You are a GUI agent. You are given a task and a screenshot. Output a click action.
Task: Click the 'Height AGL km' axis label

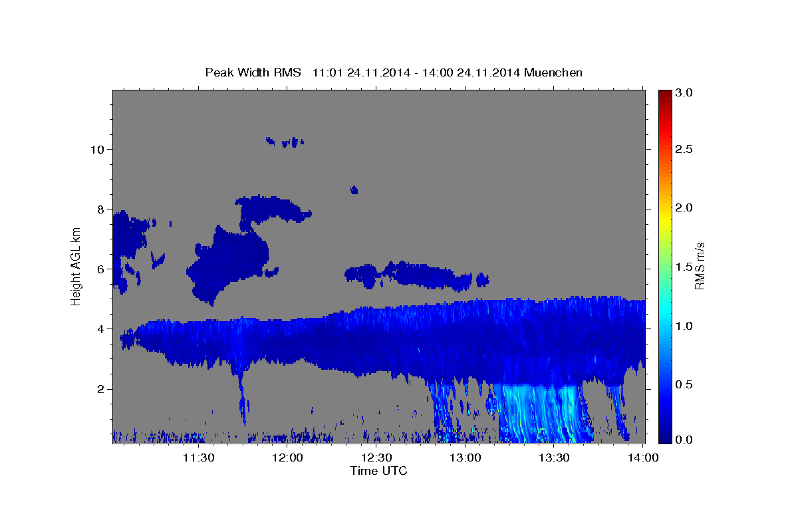coord(76,266)
